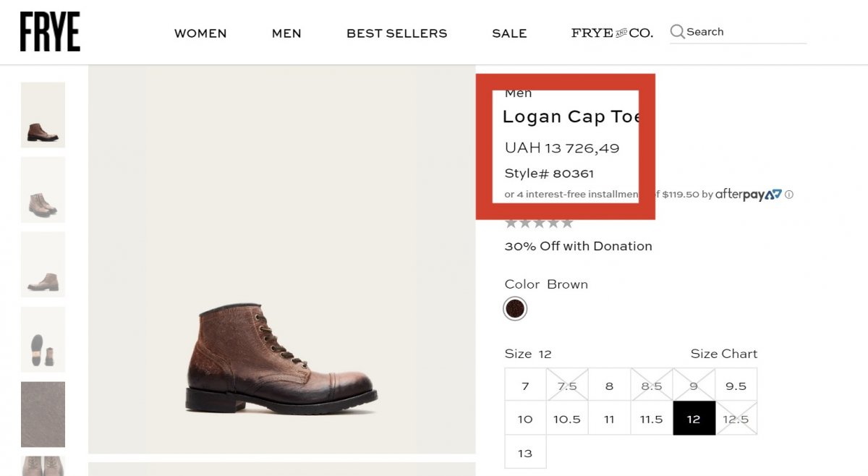This screenshot has height=476, width=868.
Task: Select the Brown color swatch
Action: (x=515, y=309)
